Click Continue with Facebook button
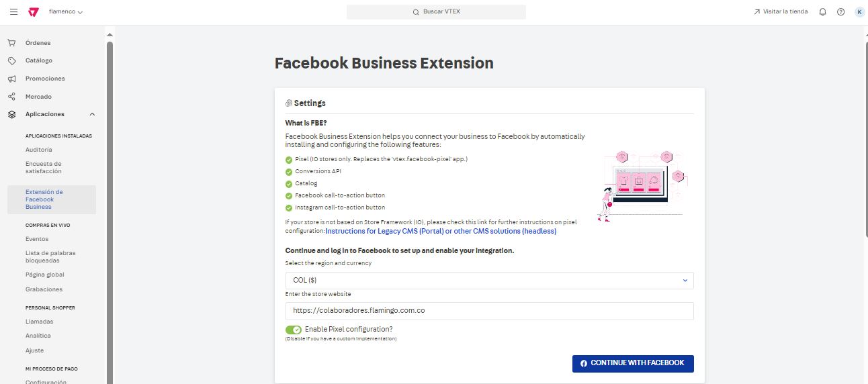 pyautogui.click(x=633, y=363)
